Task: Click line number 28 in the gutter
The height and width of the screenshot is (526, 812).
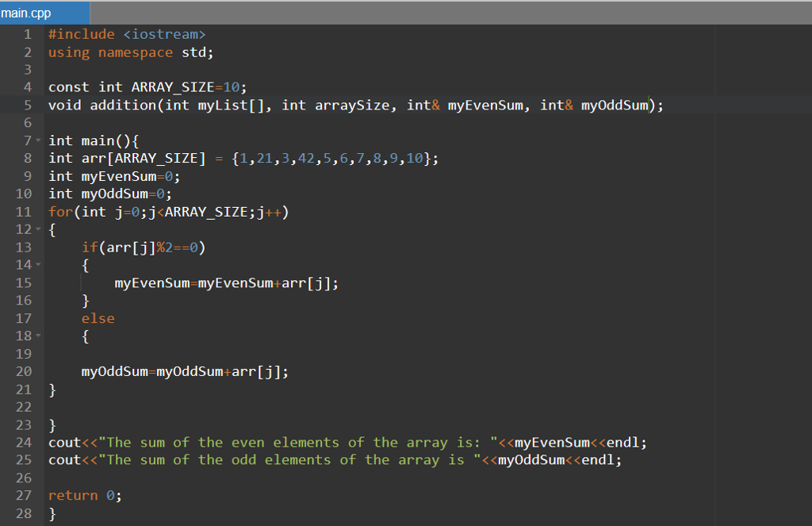Action: tap(24, 513)
